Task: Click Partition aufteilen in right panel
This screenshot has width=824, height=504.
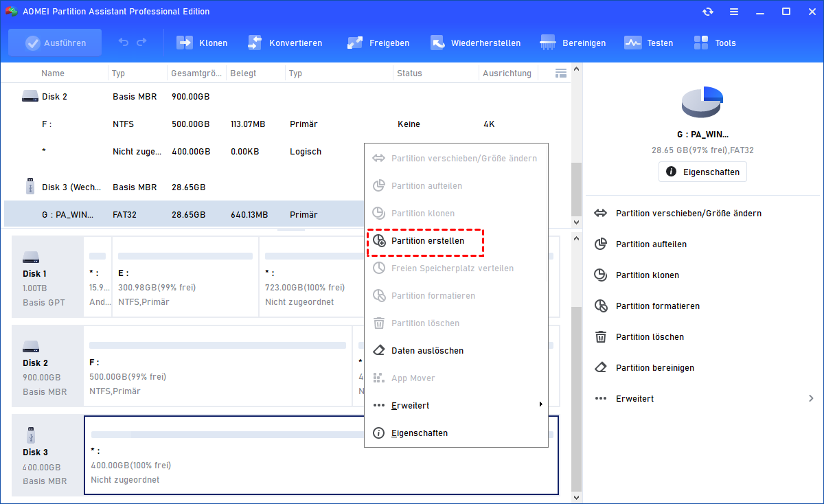Action: click(651, 244)
